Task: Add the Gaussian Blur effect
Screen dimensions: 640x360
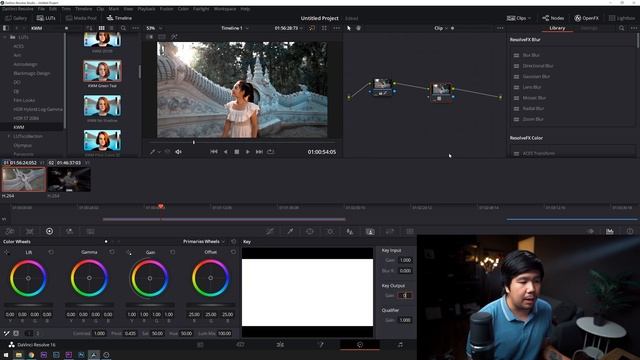Action: pos(536,77)
